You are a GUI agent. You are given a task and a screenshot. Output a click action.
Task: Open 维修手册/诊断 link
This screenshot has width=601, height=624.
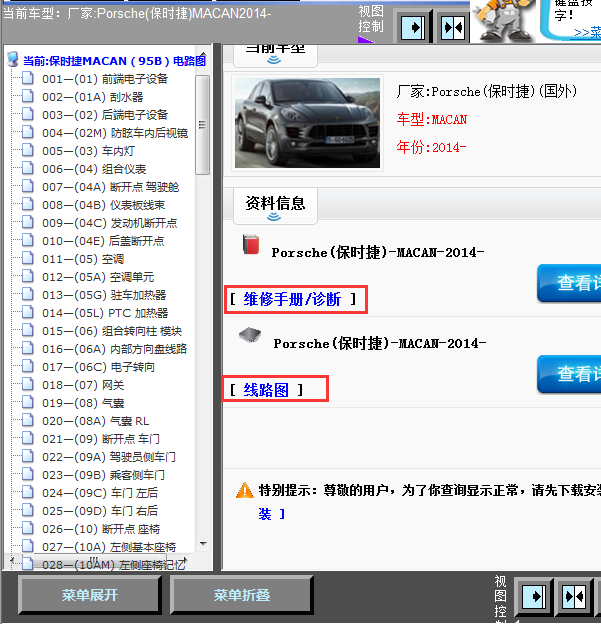click(292, 299)
